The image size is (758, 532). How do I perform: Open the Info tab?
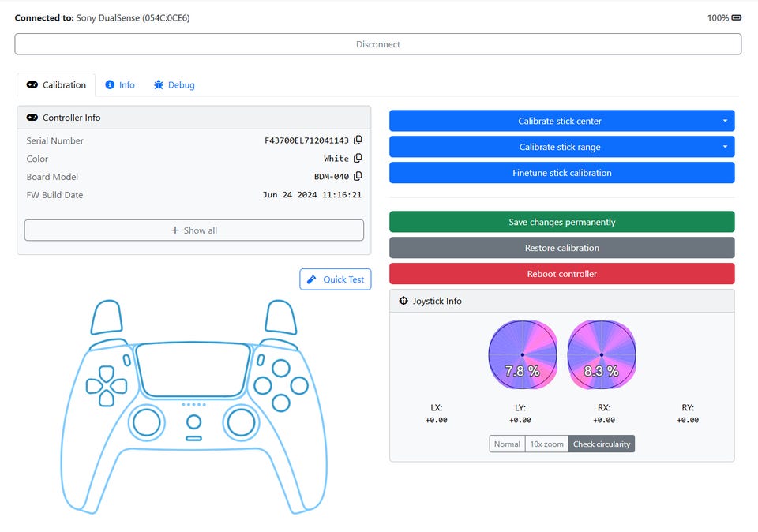click(x=120, y=84)
